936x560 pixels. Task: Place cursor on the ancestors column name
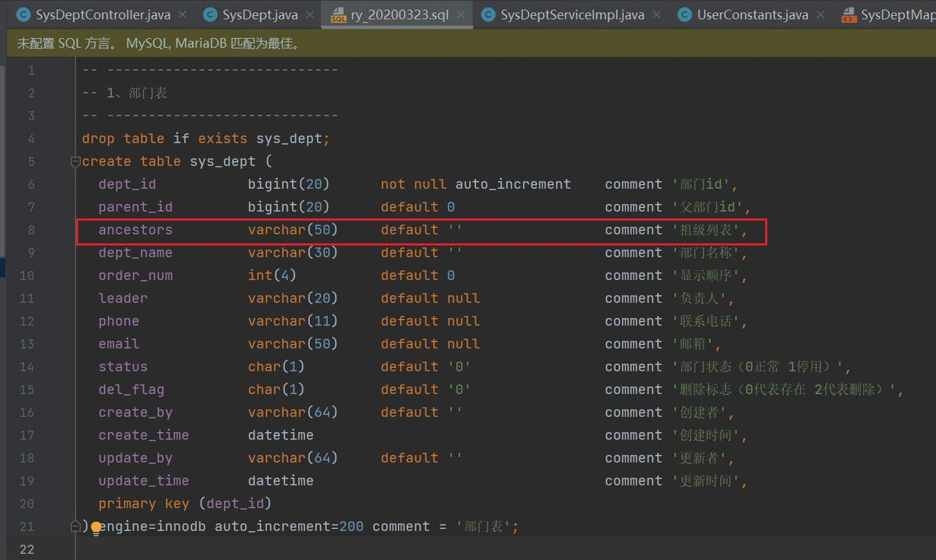click(135, 230)
